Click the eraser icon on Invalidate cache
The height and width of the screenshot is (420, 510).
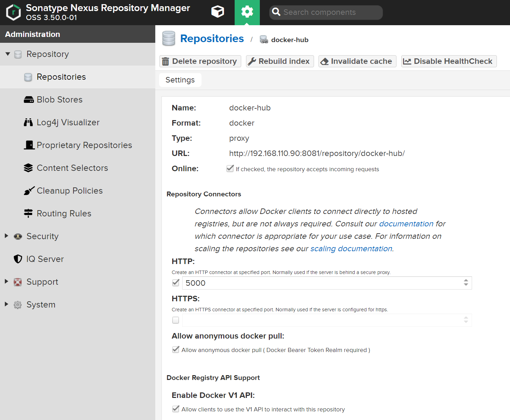click(x=325, y=61)
